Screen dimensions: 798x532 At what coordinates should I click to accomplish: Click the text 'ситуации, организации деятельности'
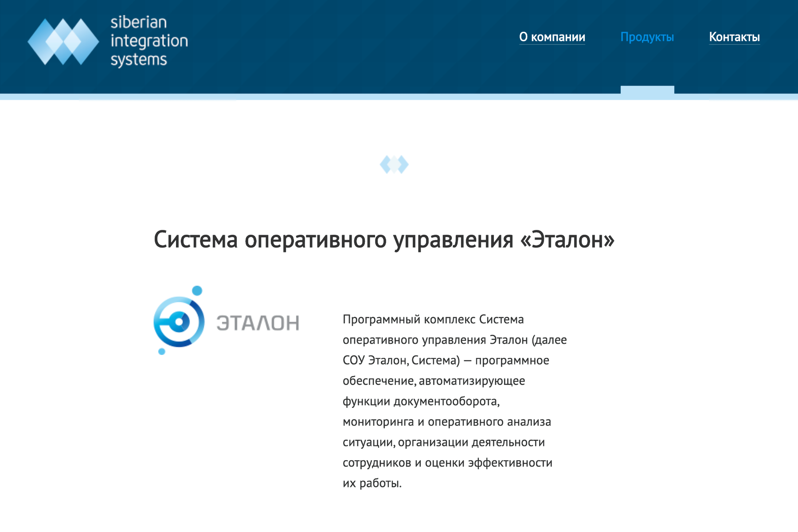coord(444,442)
